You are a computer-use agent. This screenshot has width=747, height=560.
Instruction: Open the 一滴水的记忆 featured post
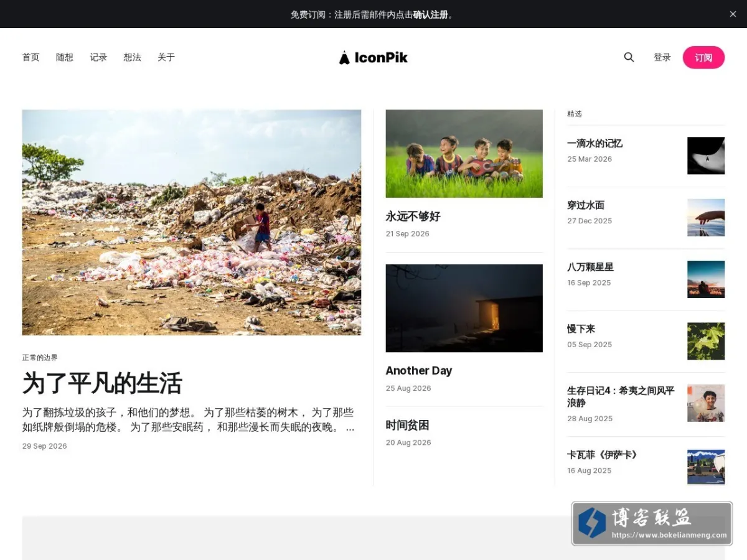[x=595, y=143]
